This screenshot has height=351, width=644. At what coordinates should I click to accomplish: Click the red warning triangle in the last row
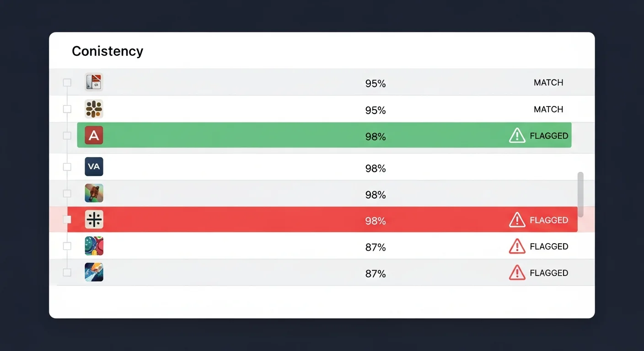coord(517,273)
